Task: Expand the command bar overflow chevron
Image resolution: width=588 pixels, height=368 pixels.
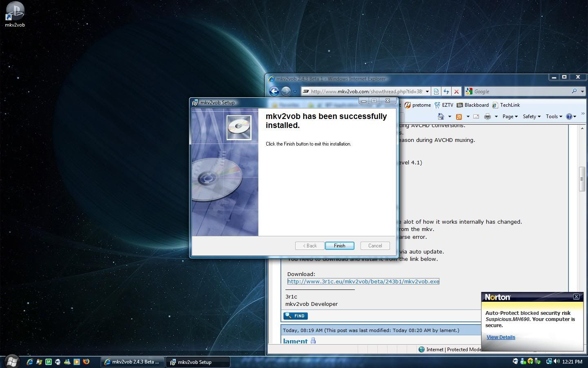Action: point(583,114)
